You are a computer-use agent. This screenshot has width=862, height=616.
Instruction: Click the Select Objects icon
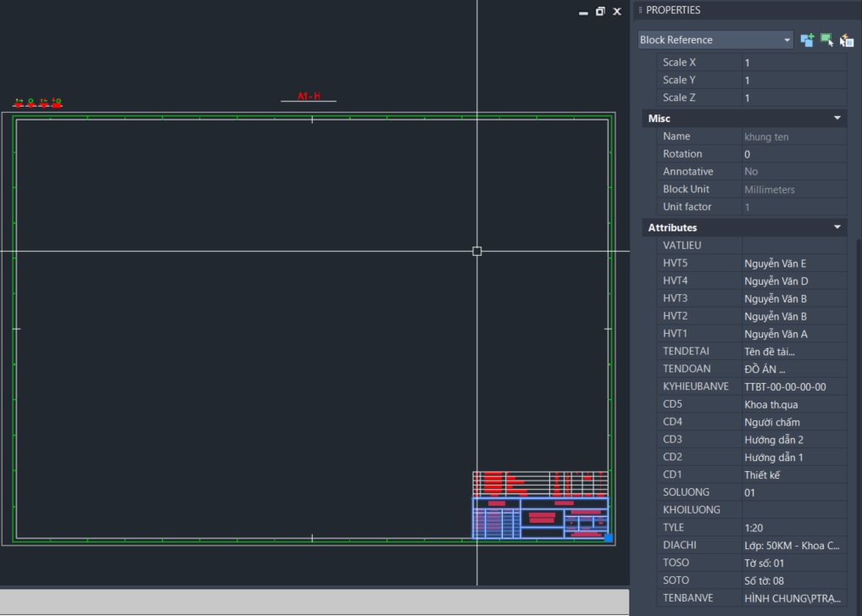pyautogui.click(x=826, y=40)
